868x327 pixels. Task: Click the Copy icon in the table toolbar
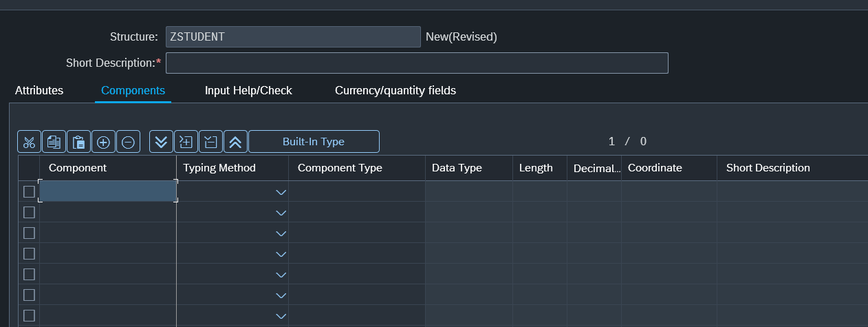click(x=54, y=142)
